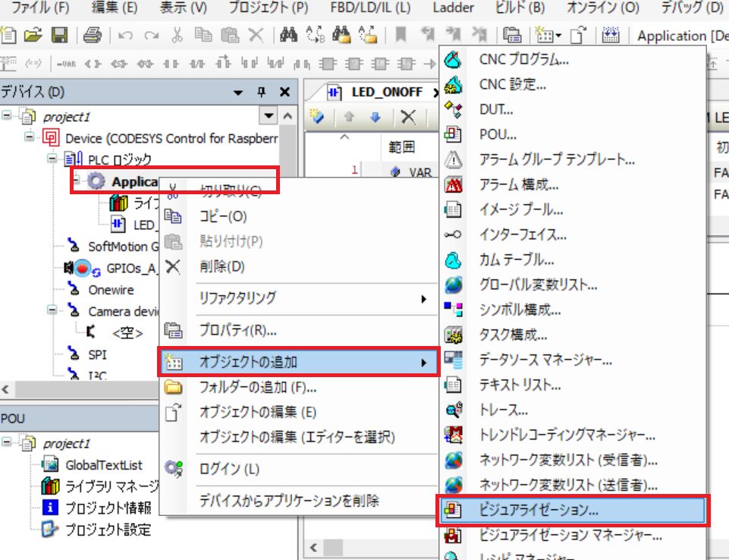
Task: Choose プロパティ(R)... in the context menu
Action: pos(237,331)
